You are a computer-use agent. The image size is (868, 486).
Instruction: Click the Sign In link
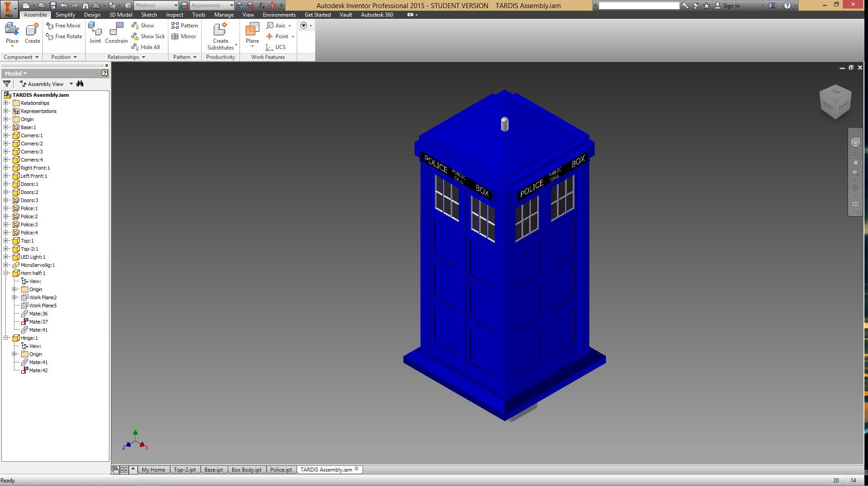tap(731, 6)
